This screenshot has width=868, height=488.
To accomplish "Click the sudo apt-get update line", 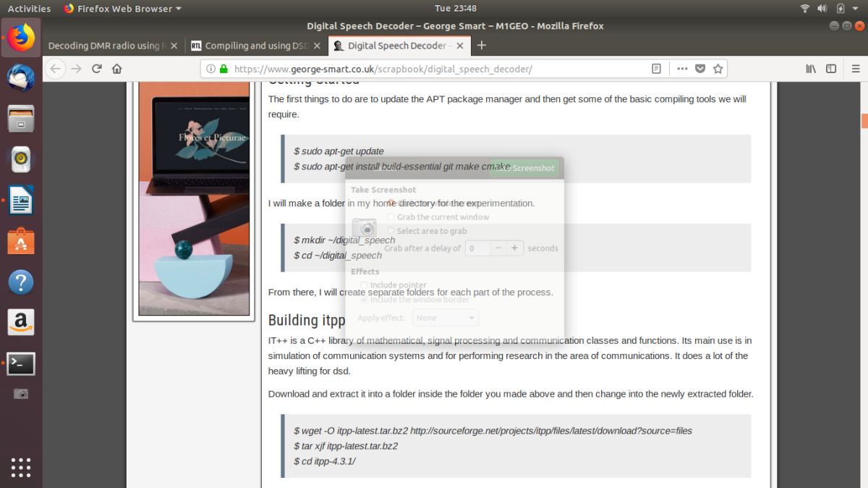I will pos(339,151).
